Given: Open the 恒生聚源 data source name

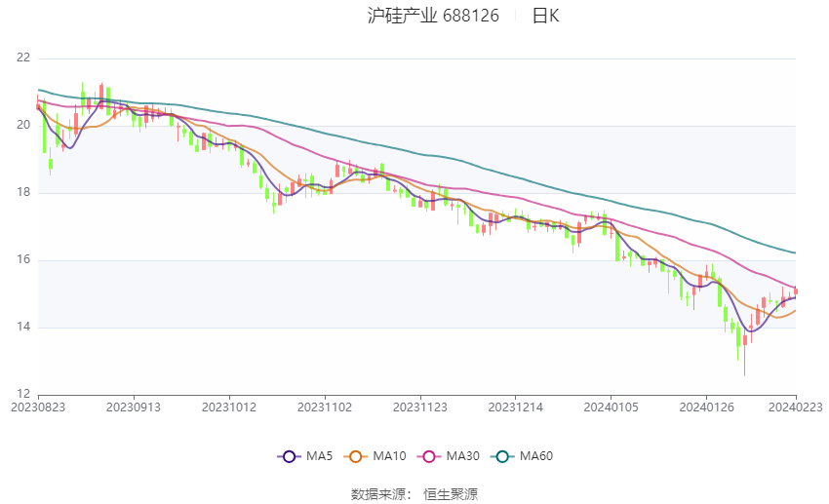Looking at the screenshot, I should coord(451,494).
